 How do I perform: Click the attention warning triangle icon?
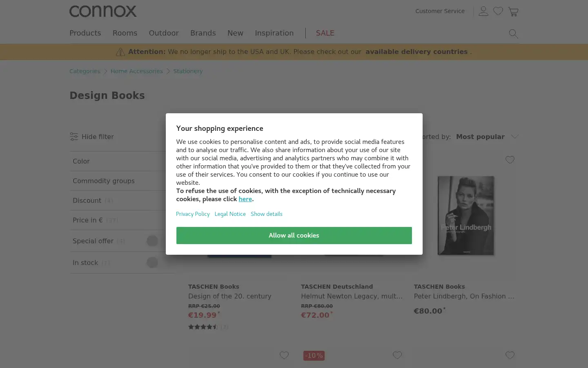pos(120,52)
